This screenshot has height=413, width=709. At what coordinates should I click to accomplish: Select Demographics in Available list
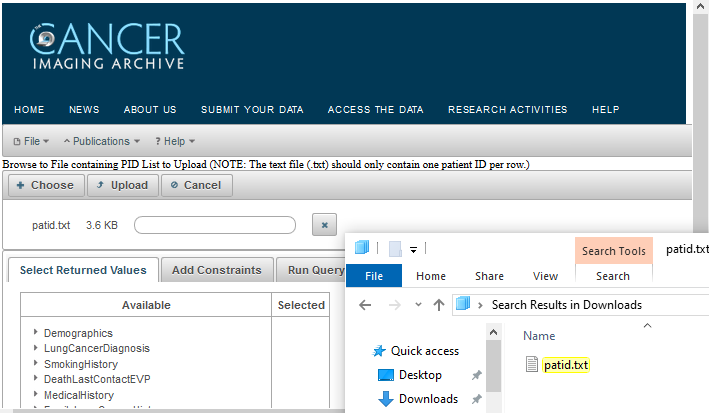pyautogui.click(x=78, y=333)
